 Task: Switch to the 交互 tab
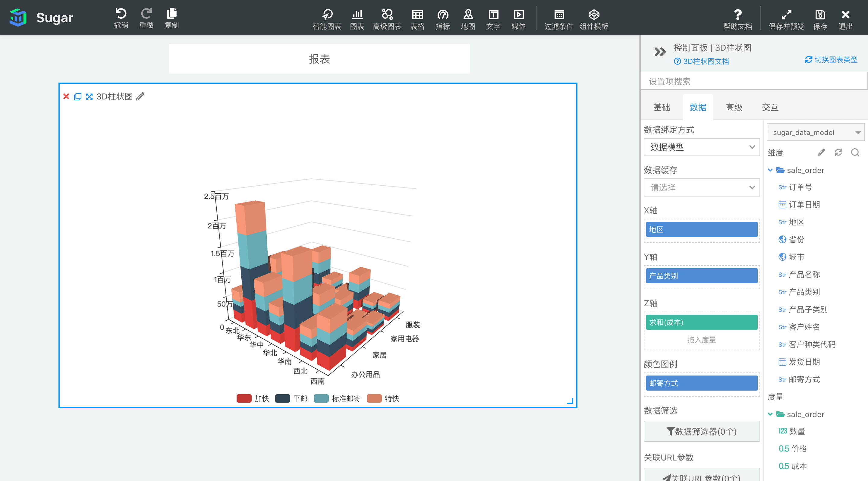770,108
